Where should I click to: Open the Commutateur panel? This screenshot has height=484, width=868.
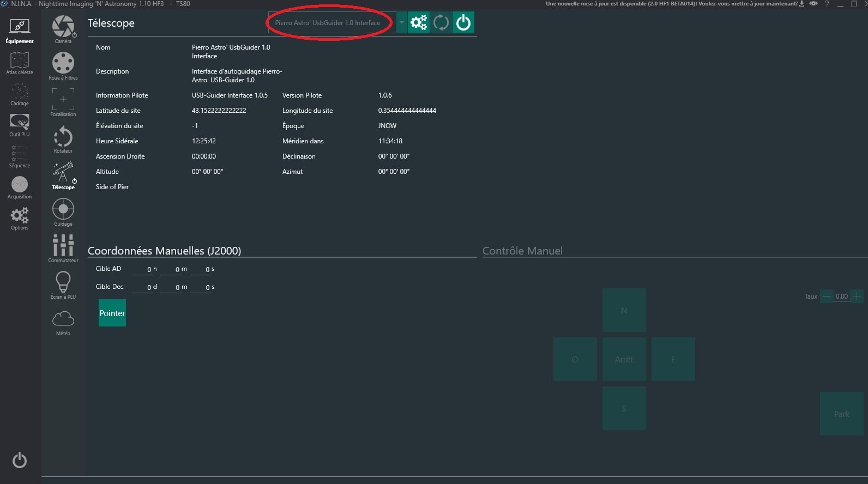click(63, 246)
